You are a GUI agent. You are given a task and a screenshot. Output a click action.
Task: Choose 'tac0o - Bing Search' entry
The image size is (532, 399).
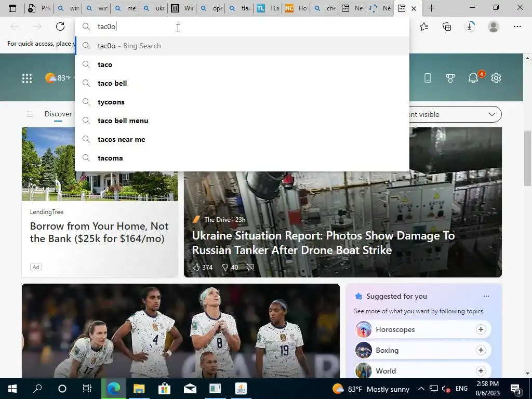242,46
